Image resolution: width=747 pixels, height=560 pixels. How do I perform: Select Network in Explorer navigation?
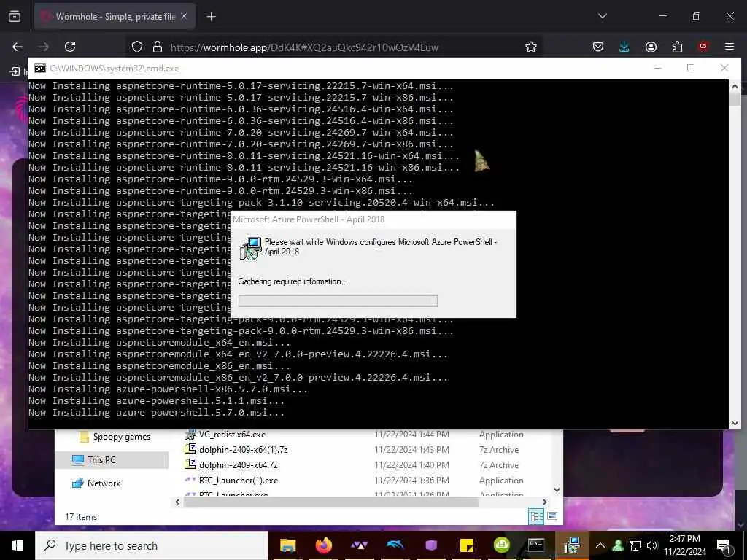coord(104,483)
